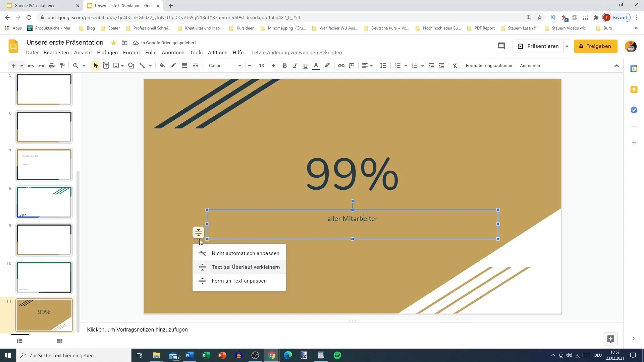Viewport: 644px width, 362px height.
Task: Open the shape tool
Action: [131, 66]
